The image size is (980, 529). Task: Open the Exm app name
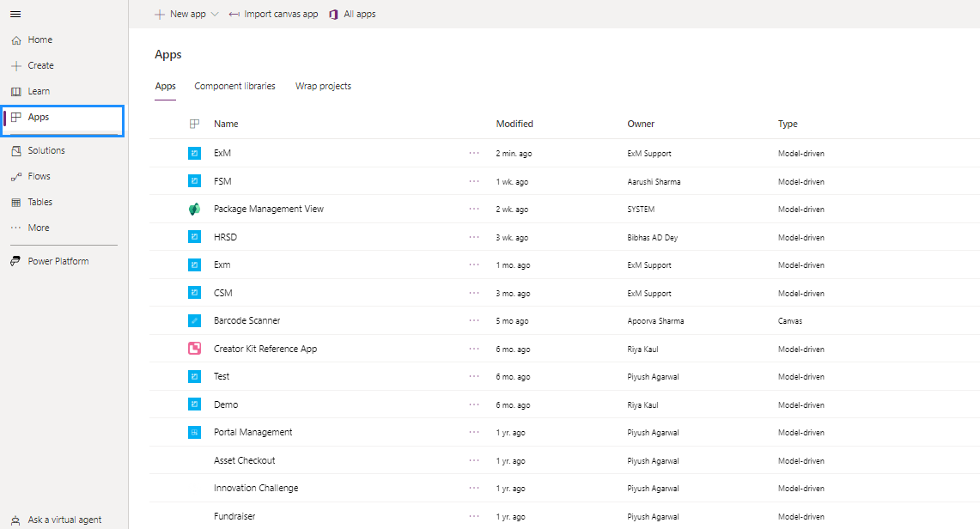coord(222,264)
